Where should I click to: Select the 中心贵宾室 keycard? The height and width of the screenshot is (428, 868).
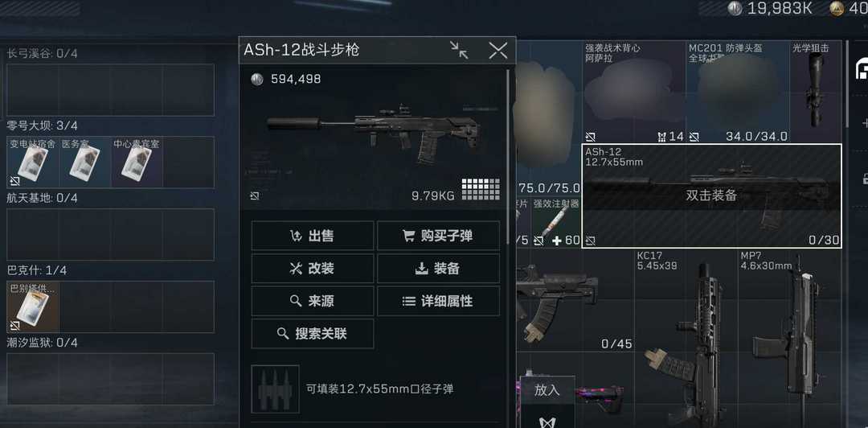(x=136, y=162)
